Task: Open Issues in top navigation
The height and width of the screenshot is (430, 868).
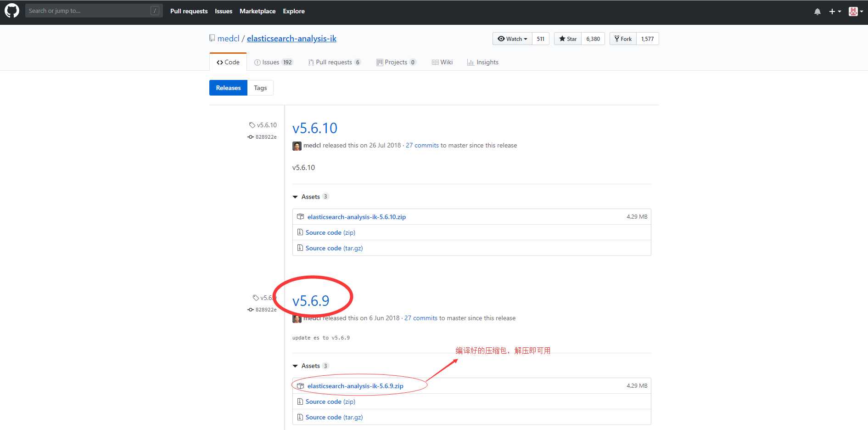Action: pos(224,11)
